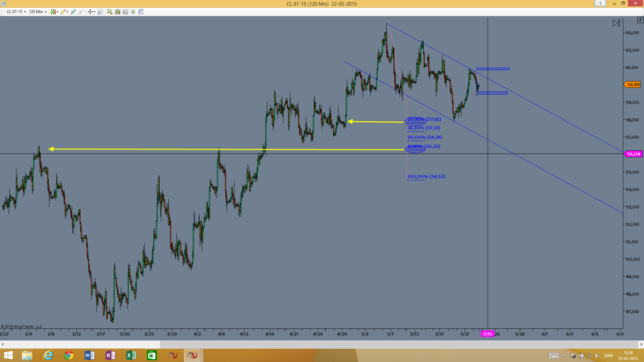Click the zoom out magnifier icon
644x362 pixels.
click(x=81, y=12)
